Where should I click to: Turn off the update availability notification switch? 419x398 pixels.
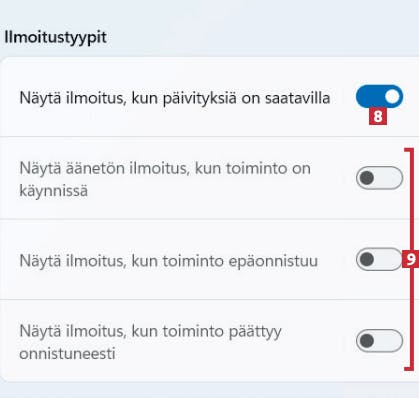click(379, 97)
